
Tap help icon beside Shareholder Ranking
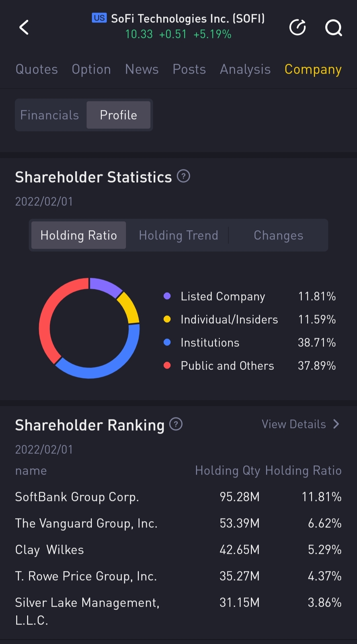[176, 424]
